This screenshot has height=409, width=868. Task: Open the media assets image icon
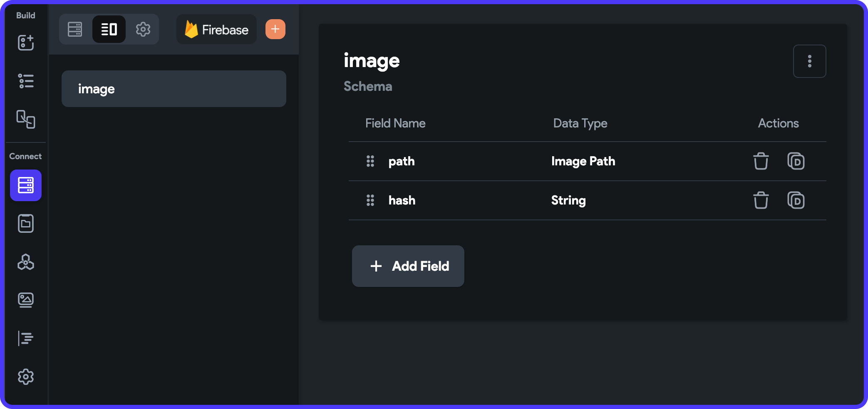click(x=26, y=300)
